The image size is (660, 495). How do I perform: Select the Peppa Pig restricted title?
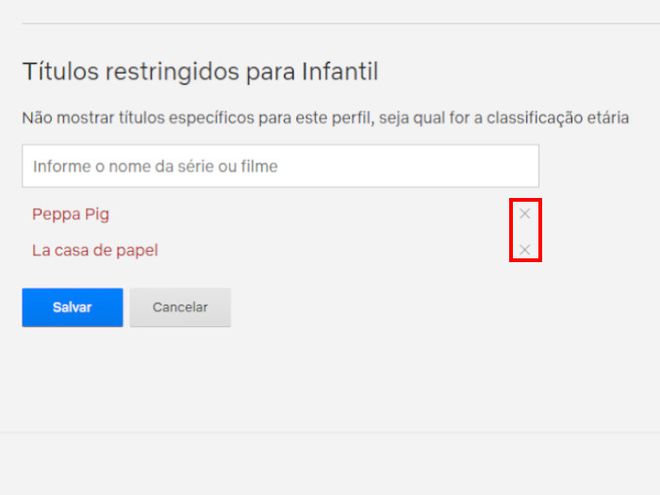point(71,214)
